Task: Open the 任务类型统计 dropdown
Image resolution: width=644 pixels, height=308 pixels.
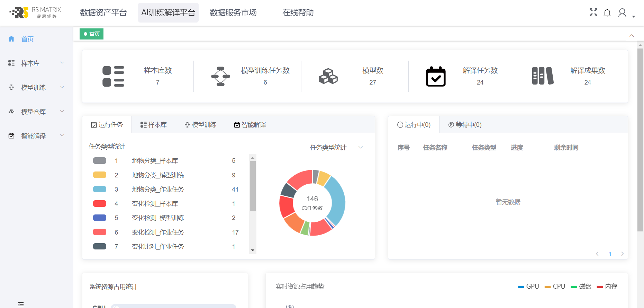Action: [336, 148]
